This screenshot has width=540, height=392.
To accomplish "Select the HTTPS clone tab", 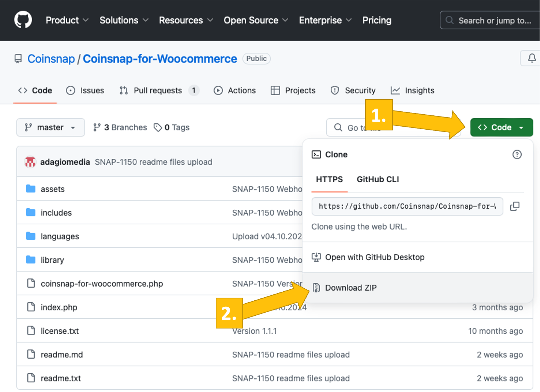I will click(x=330, y=179).
